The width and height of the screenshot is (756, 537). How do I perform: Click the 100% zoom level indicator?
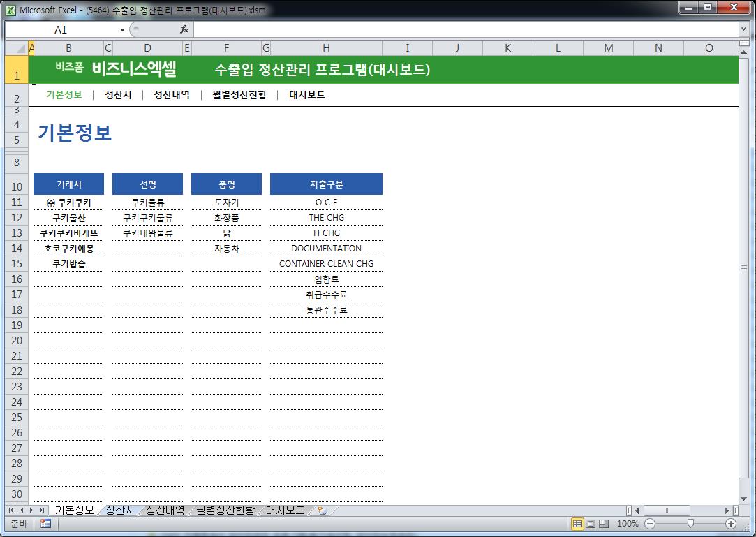click(x=628, y=524)
